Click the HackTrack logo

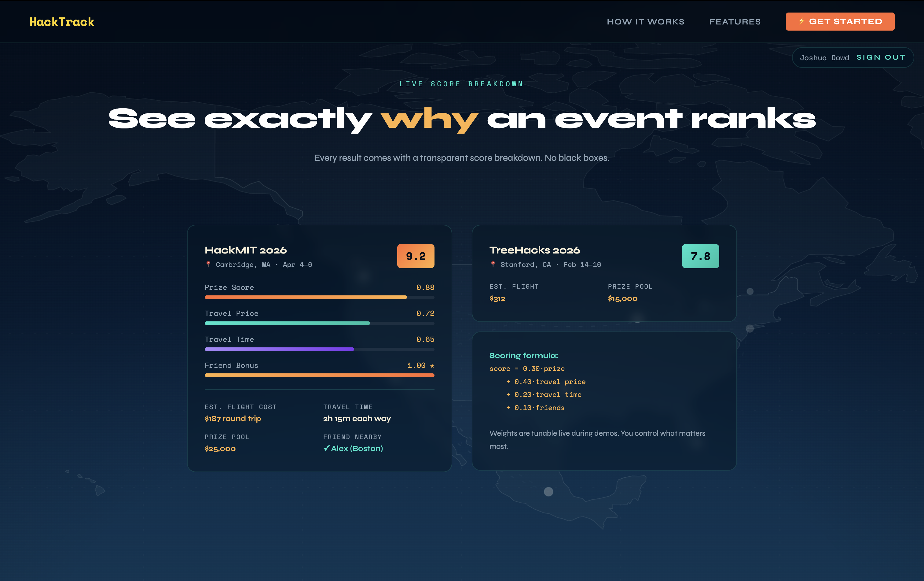(x=62, y=22)
